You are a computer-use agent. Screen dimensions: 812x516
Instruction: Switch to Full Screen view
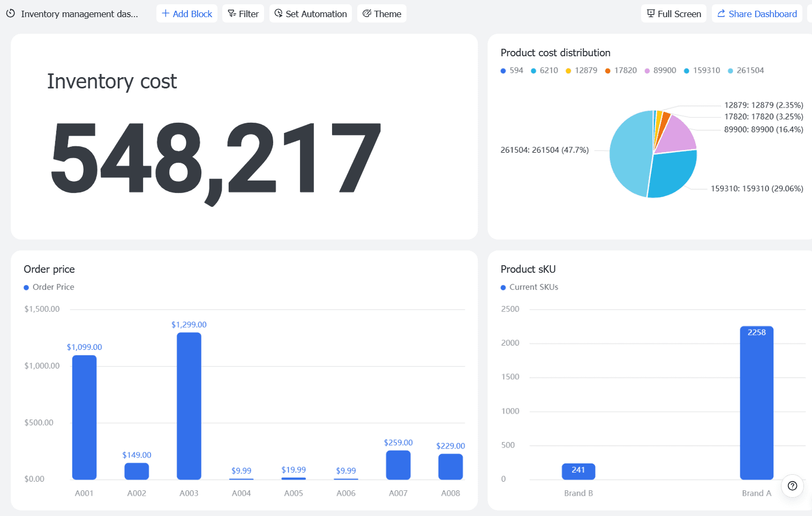(674, 13)
